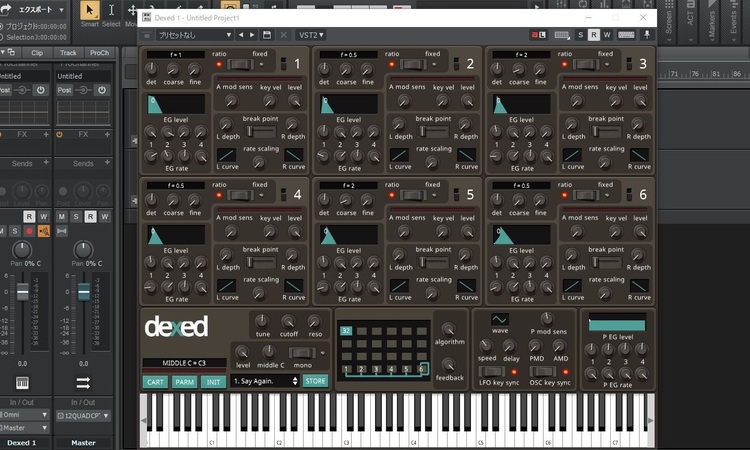750x450 pixels.
Task: Add a send with Master Sends plus
Action: pos(107,163)
